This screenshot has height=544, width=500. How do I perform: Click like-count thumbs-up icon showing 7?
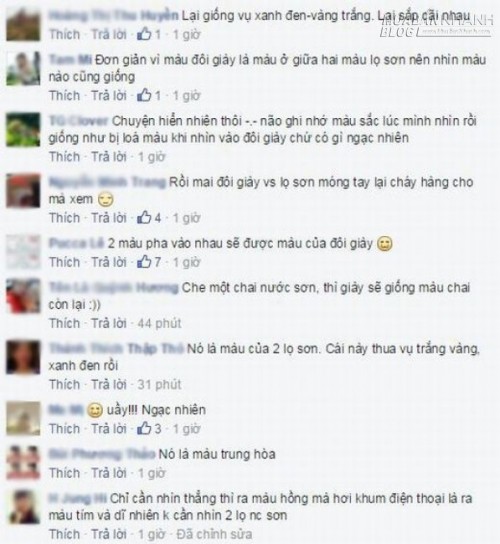pyautogui.click(x=144, y=262)
